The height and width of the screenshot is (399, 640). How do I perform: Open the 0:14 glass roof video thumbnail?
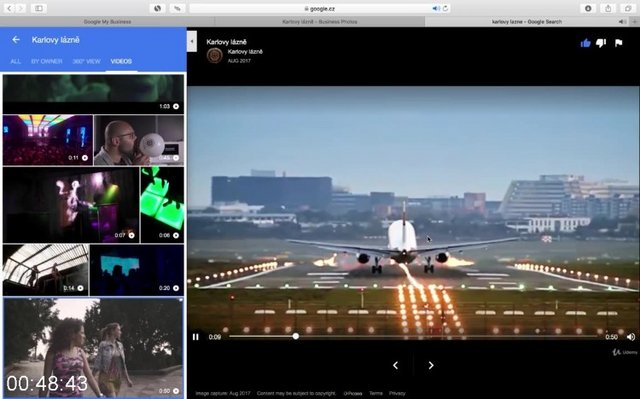(46, 270)
